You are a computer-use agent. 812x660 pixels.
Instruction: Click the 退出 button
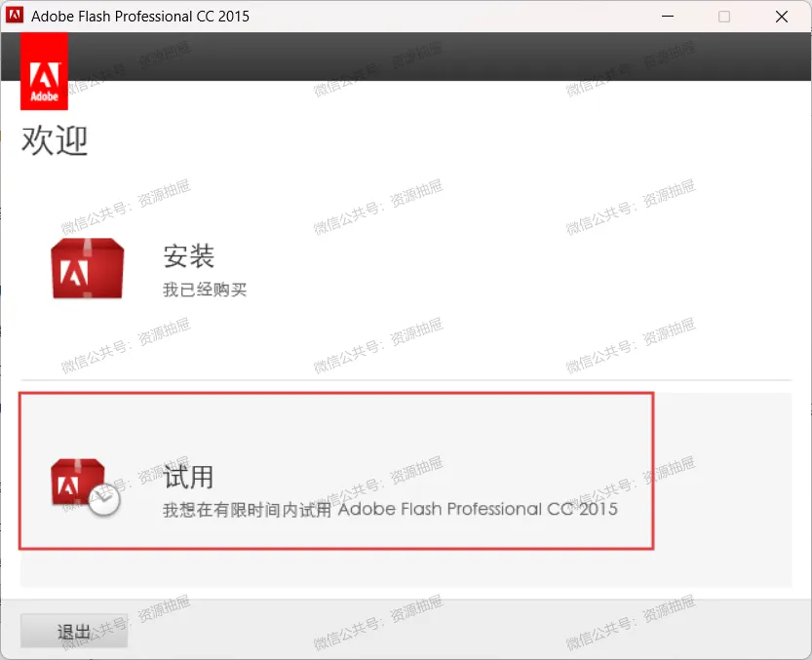[x=74, y=631]
